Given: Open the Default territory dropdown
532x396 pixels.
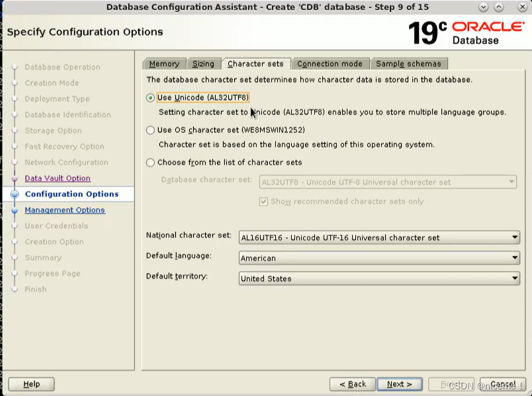Looking at the screenshot, I should tap(514, 278).
